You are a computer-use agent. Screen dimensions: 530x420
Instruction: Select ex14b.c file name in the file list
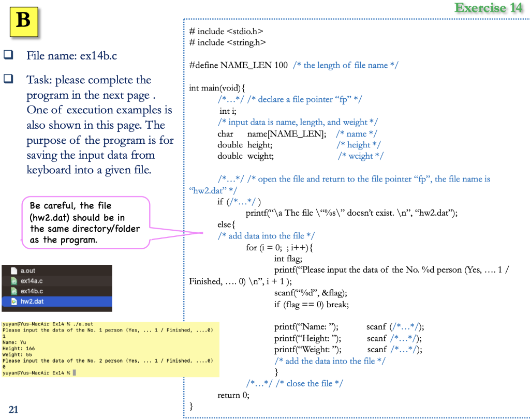pos(32,291)
